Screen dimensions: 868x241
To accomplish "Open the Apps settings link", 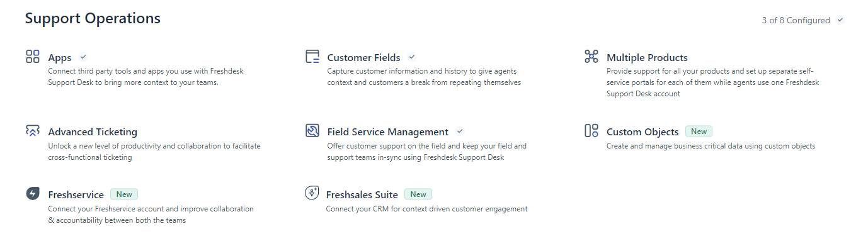I will 60,58.
